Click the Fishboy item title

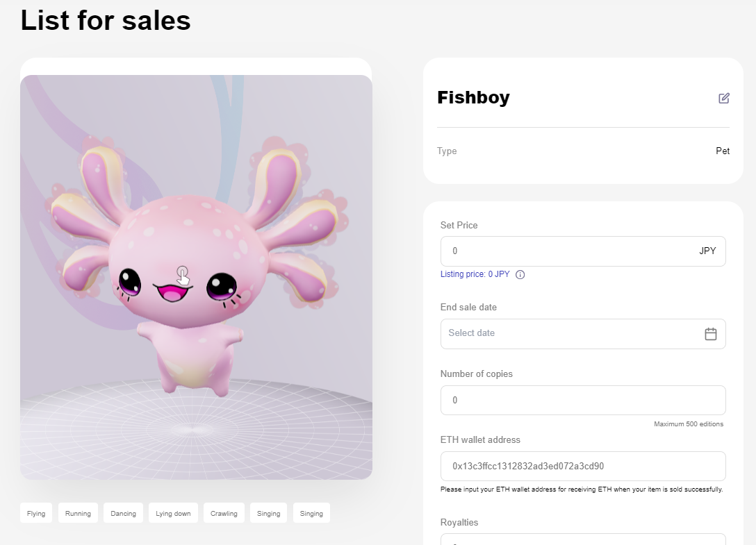coord(473,98)
